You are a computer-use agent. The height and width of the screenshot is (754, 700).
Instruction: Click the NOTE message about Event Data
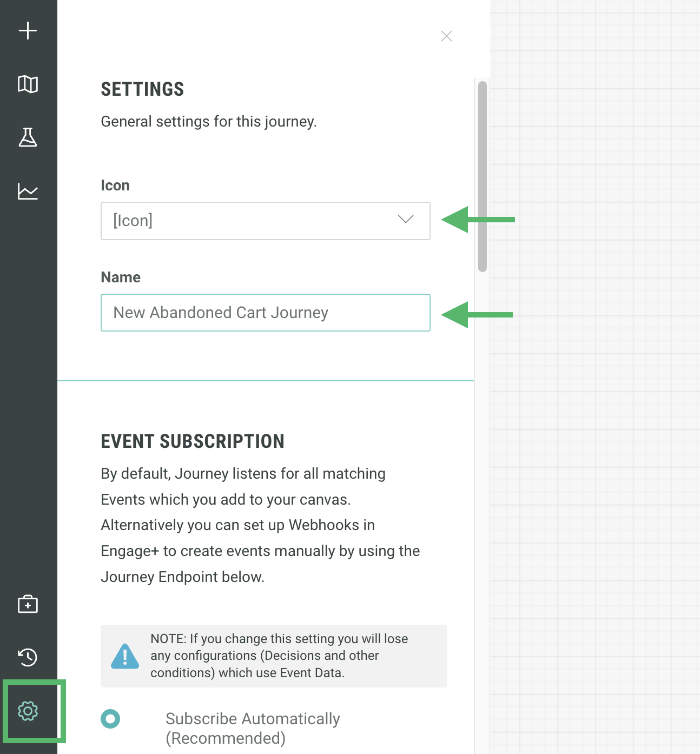pyautogui.click(x=279, y=656)
